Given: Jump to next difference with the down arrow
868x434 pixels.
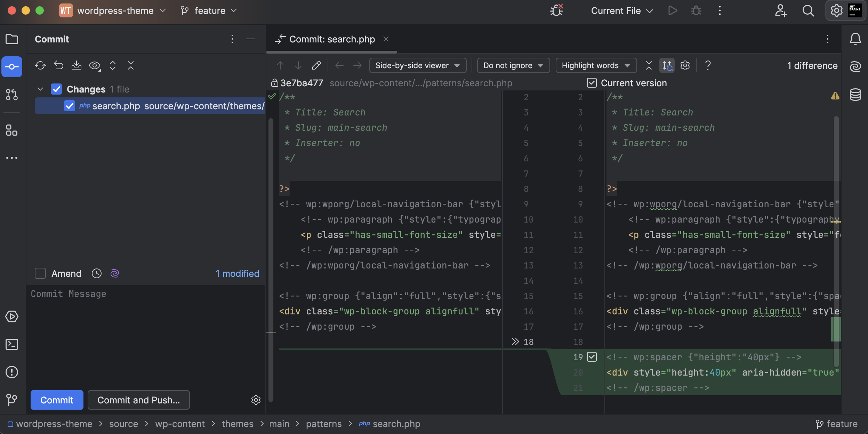Looking at the screenshot, I should click(x=298, y=65).
